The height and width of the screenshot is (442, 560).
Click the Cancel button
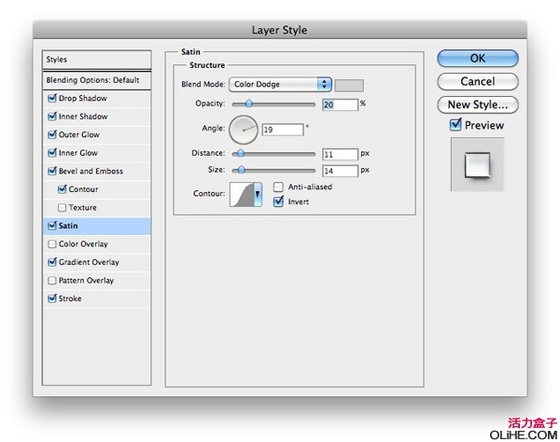pyautogui.click(x=478, y=81)
